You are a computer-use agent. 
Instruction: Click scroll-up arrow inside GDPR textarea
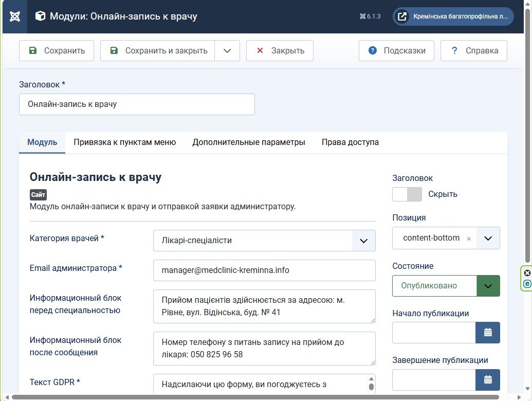click(371, 379)
